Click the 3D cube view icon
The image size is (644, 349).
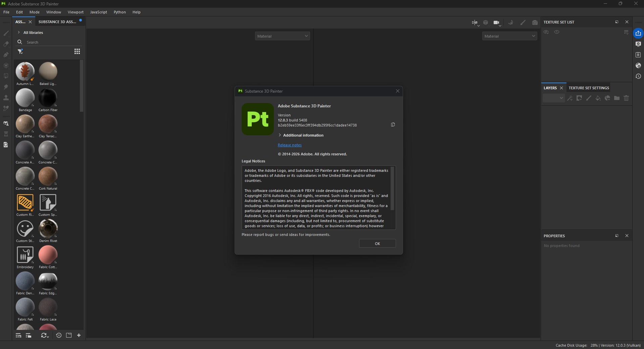pyautogui.click(x=486, y=22)
